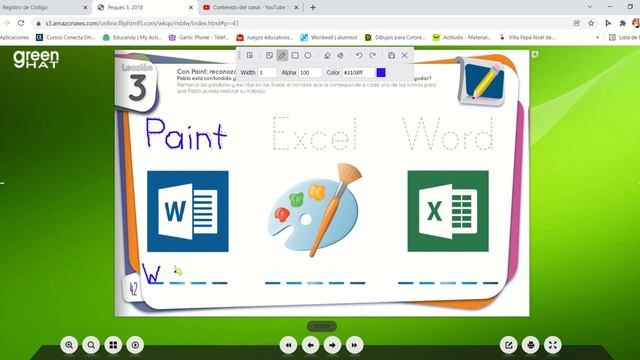This screenshot has height=360, width=640.
Task: Open the Wordwall | alumnos bookmark
Action: (x=329, y=37)
